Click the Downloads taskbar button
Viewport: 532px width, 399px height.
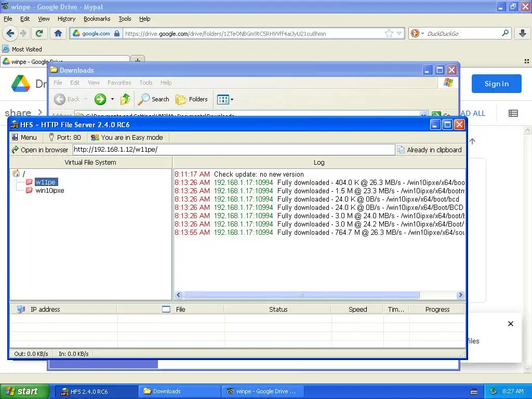coord(179,391)
